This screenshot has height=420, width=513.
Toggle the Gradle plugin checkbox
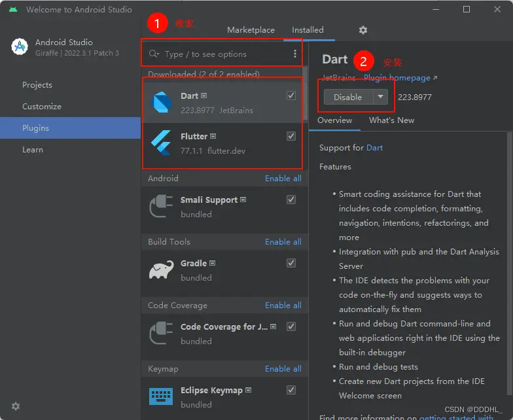(291, 263)
